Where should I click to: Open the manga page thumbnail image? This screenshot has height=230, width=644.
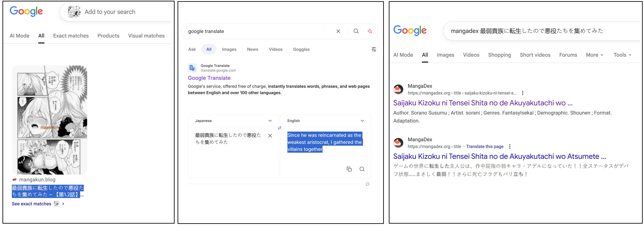point(49,120)
